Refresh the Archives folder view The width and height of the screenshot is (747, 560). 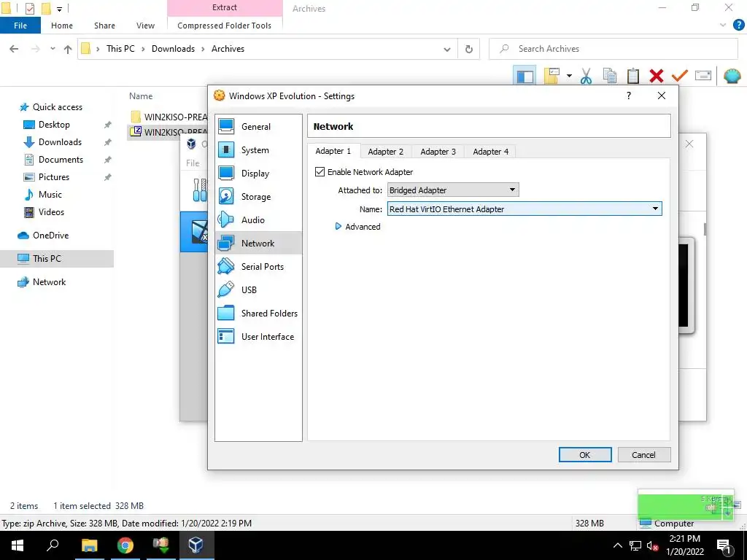pyautogui.click(x=469, y=49)
